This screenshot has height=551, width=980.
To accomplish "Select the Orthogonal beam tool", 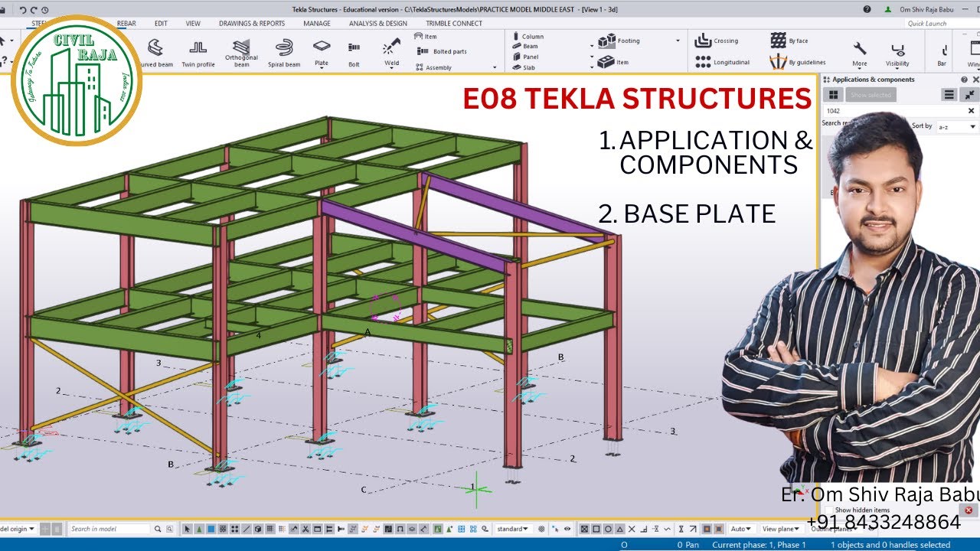I will click(x=241, y=54).
